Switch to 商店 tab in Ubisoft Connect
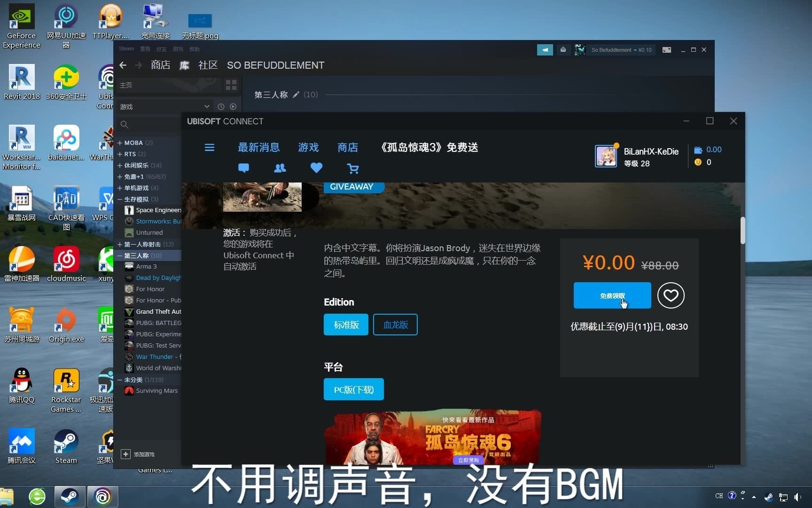Viewport: 812px width, 508px height. [x=348, y=148]
